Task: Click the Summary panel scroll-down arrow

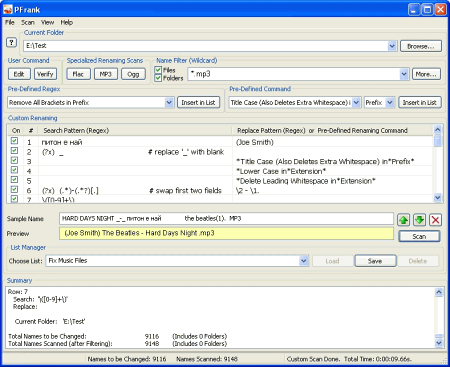Action: coord(439,343)
